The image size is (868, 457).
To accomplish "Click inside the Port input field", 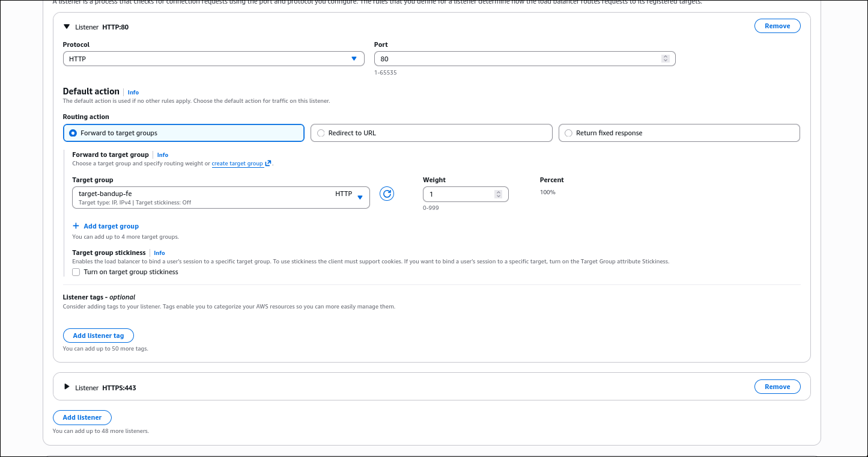I will pyautogui.click(x=517, y=58).
